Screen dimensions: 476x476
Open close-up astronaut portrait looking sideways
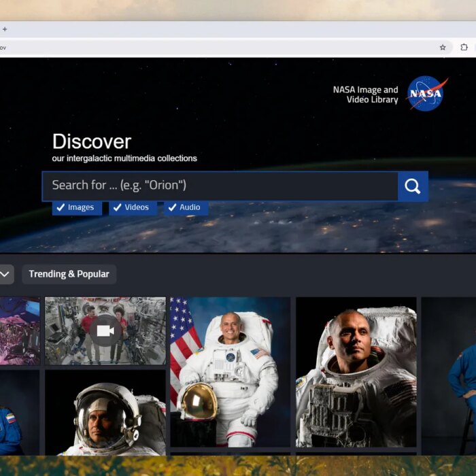pos(356,372)
